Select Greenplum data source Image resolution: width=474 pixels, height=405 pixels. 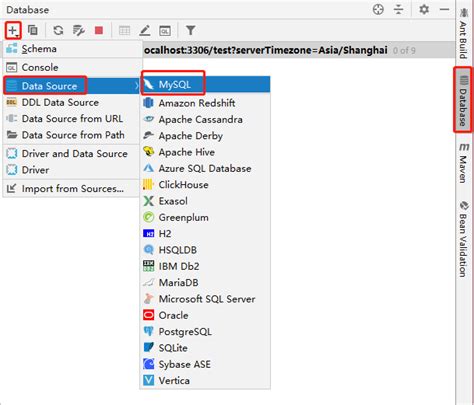click(205, 217)
